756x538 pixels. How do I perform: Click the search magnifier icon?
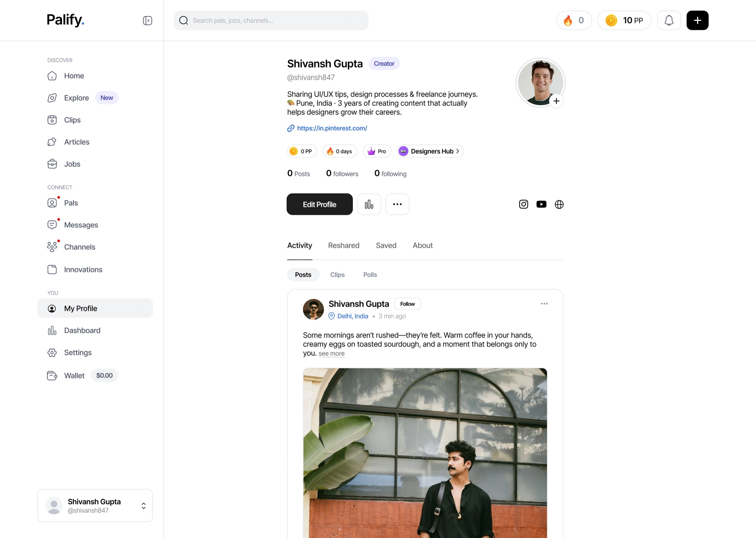[x=184, y=20]
